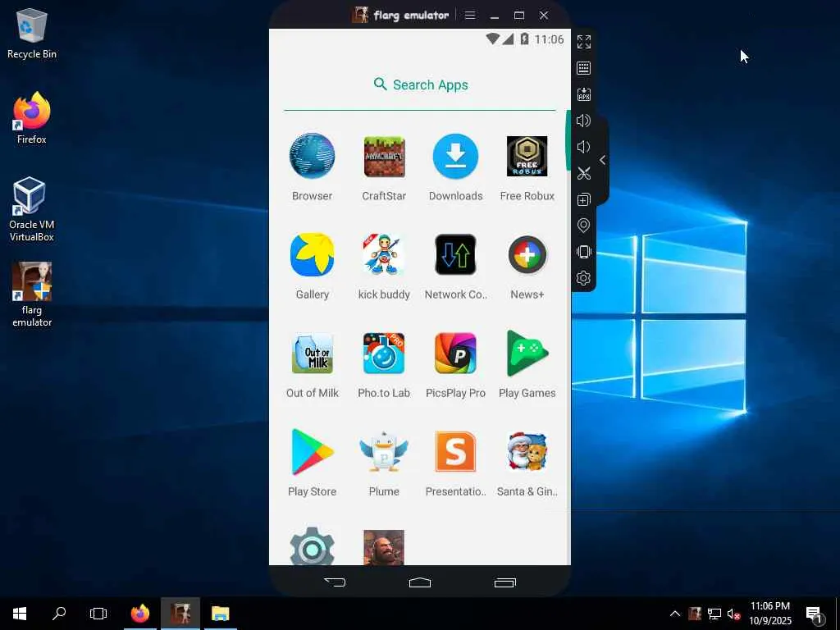
Task: Tap the Search Apps field
Action: [x=420, y=84]
